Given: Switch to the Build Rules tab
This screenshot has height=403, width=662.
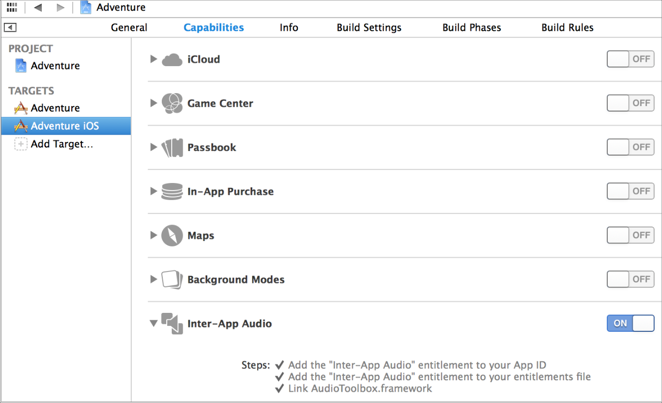Looking at the screenshot, I should [x=567, y=27].
